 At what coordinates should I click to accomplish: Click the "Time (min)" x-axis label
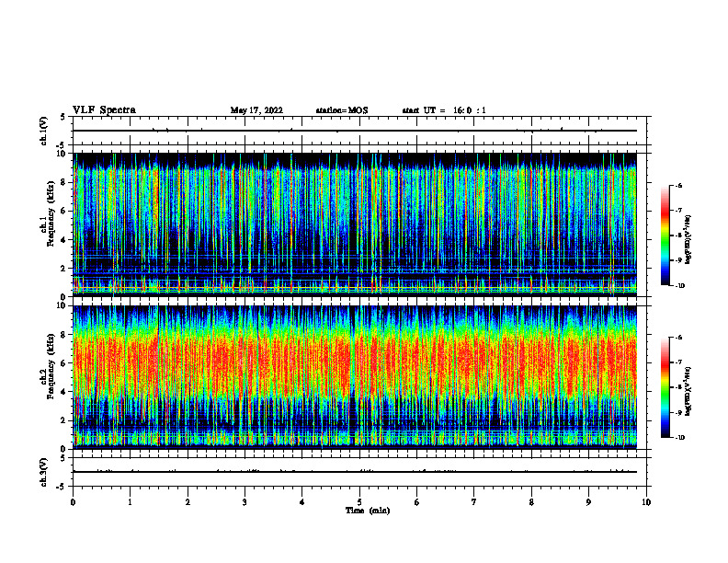point(368,511)
